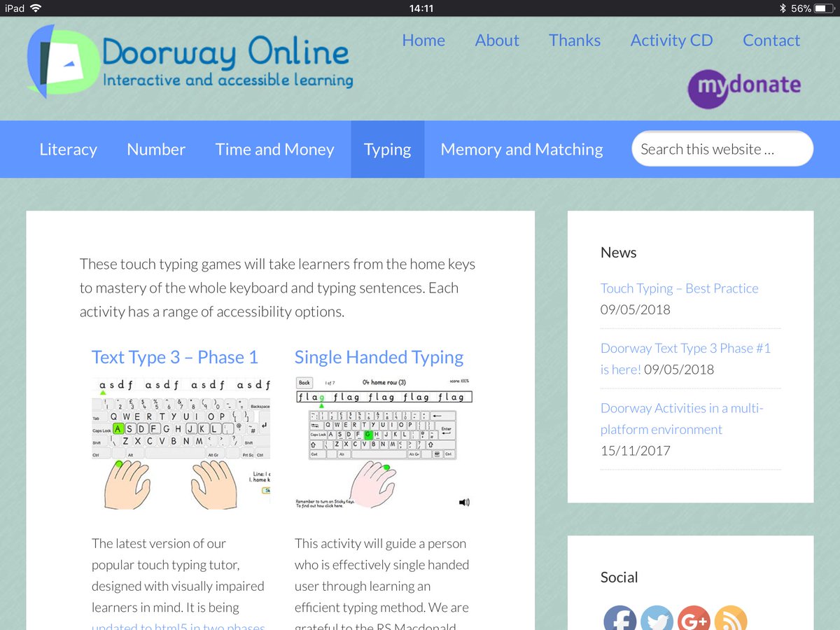
Task: Open the Contact page
Action: click(771, 41)
